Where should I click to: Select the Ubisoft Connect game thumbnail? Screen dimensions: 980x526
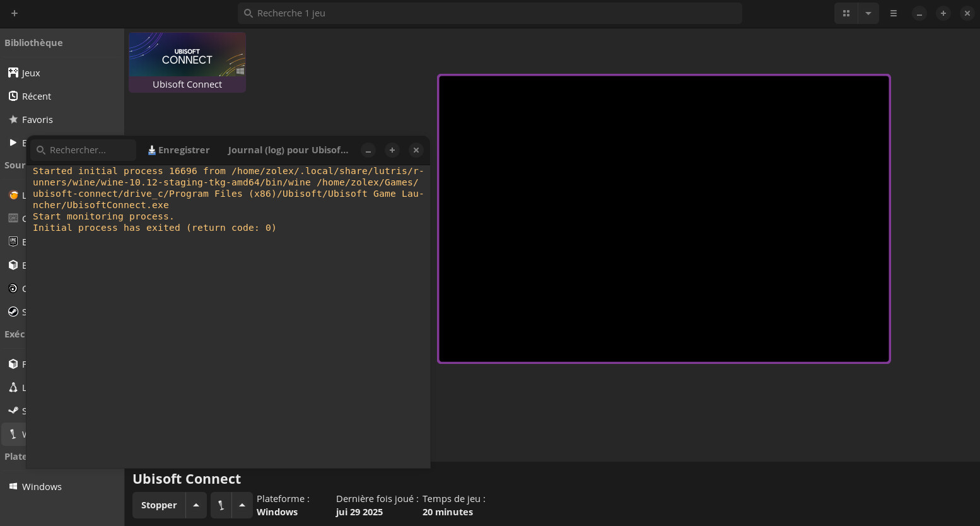click(187, 56)
